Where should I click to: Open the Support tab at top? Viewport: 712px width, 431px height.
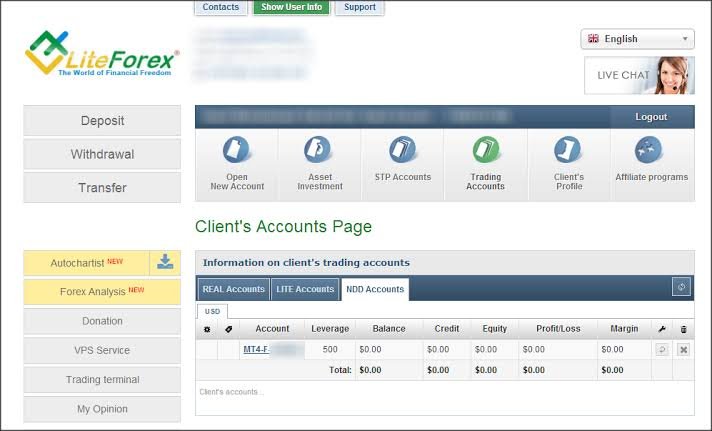tap(360, 7)
